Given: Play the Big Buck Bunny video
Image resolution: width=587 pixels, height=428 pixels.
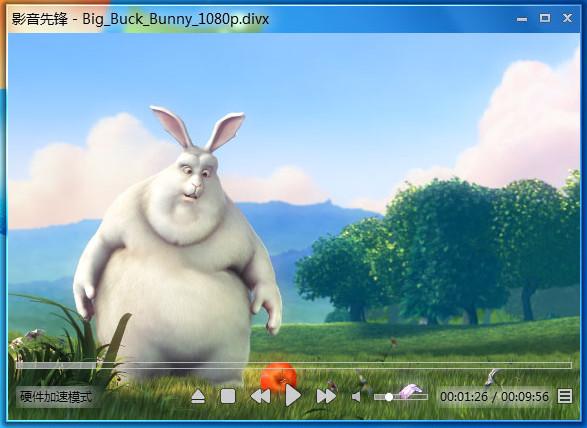Looking at the screenshot, I should coord(293,395).
